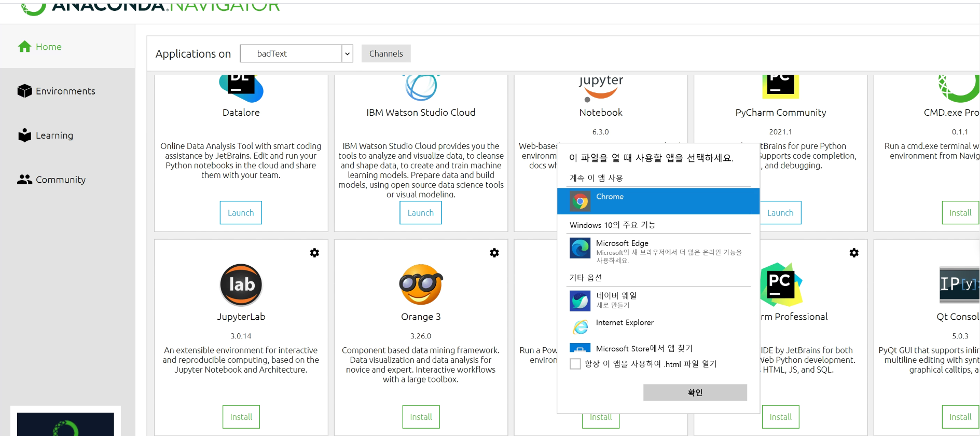Image resolution: width=980 pixels, height=436 pixels.
Task: Select 네이버 웨일 browser option
Action: tap(658, 300)
